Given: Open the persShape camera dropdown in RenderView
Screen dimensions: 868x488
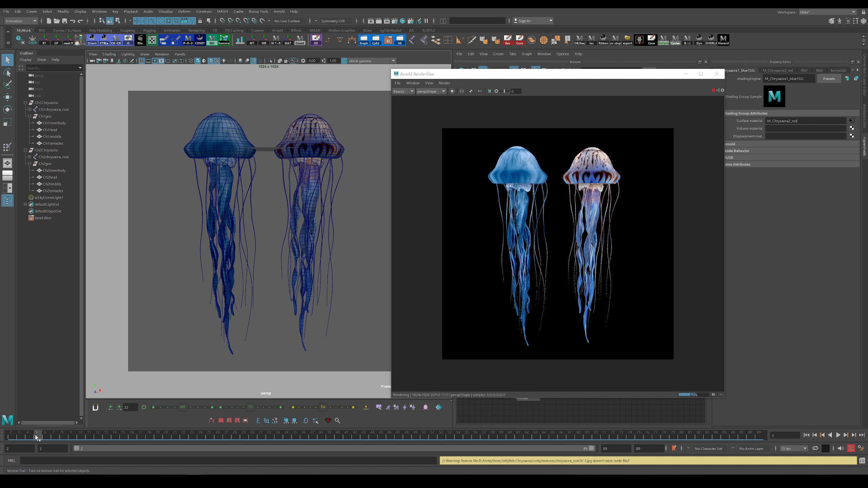Looking at the screenshot, I should click(x=431, y=91).
